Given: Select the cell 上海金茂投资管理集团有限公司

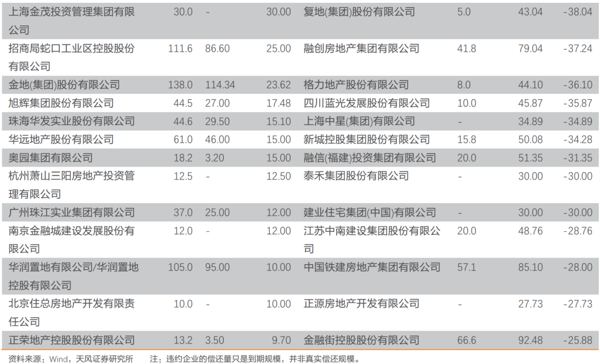Looking at the screenshot, I should tap(72, 21).
